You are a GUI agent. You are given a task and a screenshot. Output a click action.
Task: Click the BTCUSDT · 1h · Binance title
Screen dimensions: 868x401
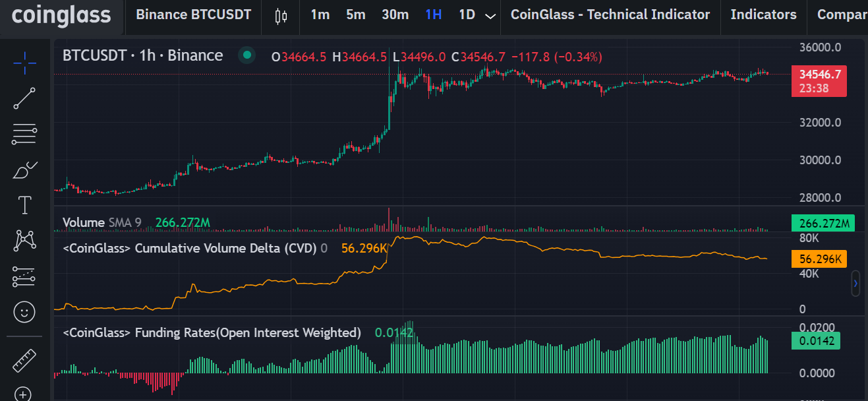coord(142,55)
